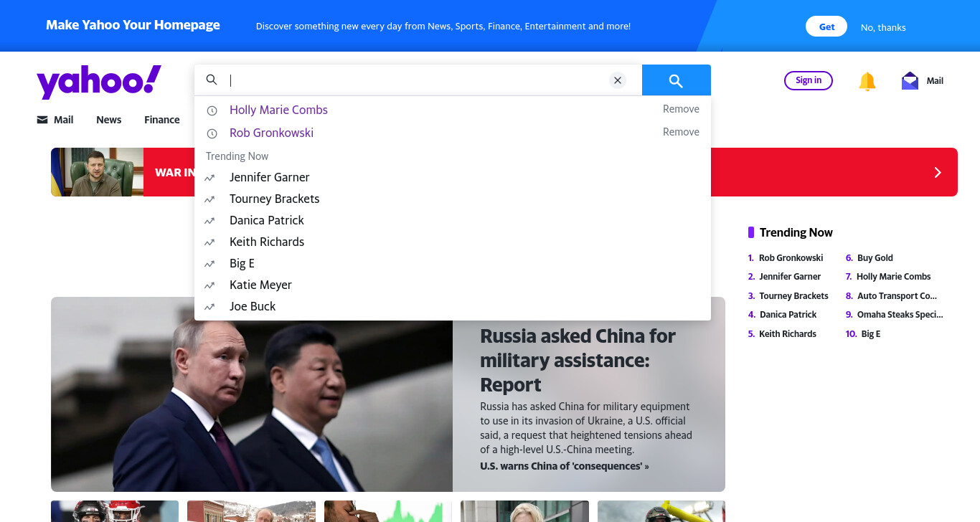The width and height of the screenshot is (980, 522).
Task: Remove Rob Gronkowski from search history
Action: click(681, 132)
